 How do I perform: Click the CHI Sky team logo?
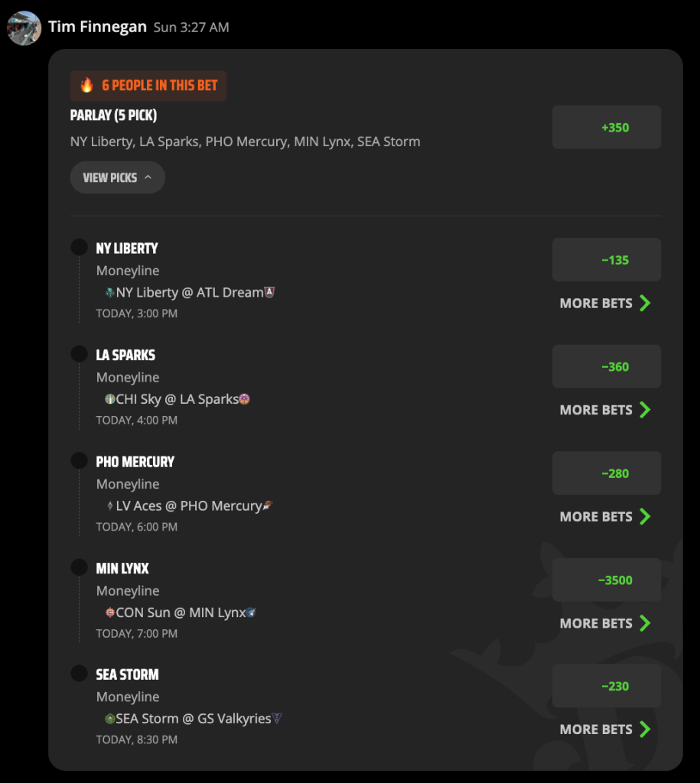[x=110, y=399]
